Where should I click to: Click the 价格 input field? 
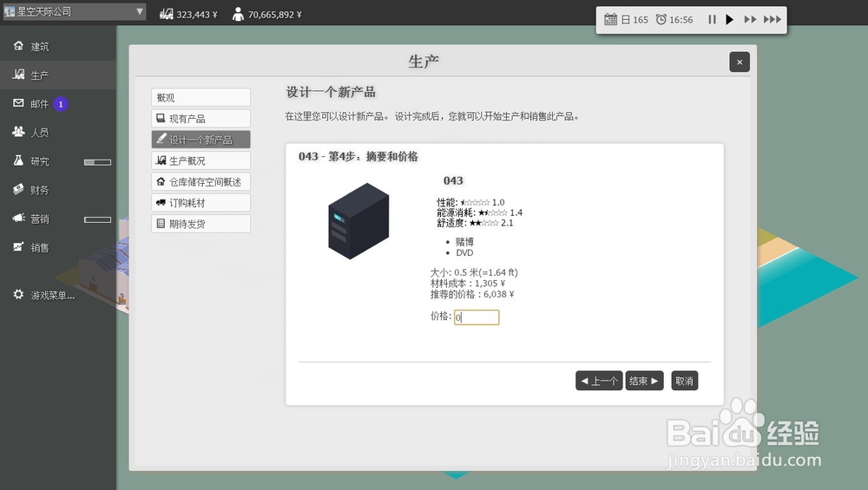(477, 317)
